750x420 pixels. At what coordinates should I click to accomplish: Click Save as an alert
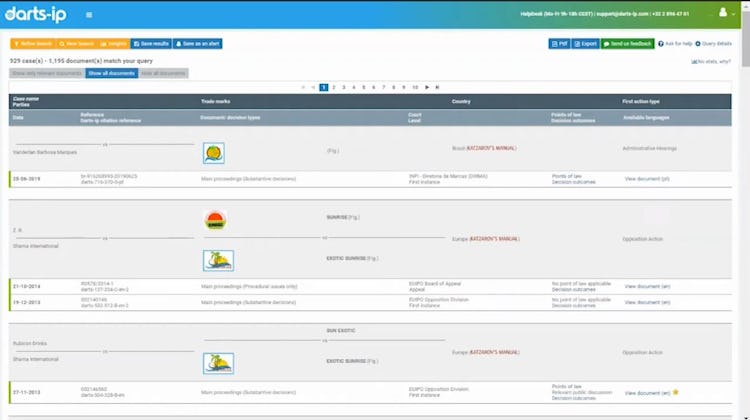click(198, 44)
